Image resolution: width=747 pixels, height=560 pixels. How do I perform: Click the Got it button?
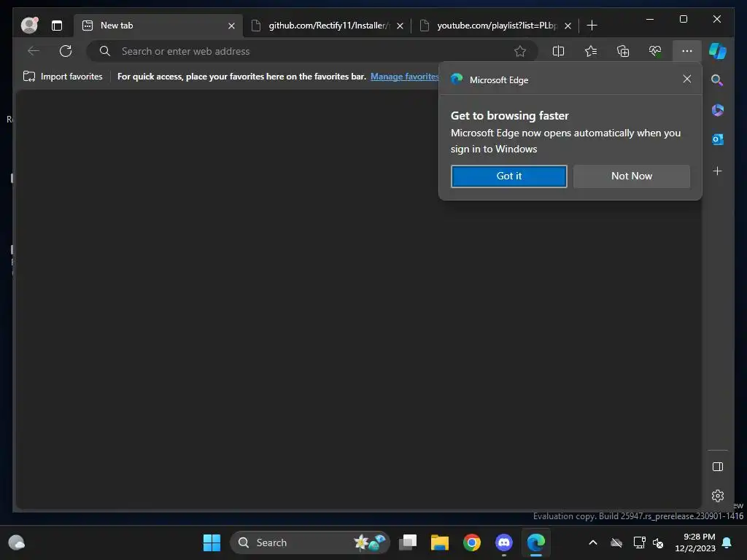[x=508, y=176]
